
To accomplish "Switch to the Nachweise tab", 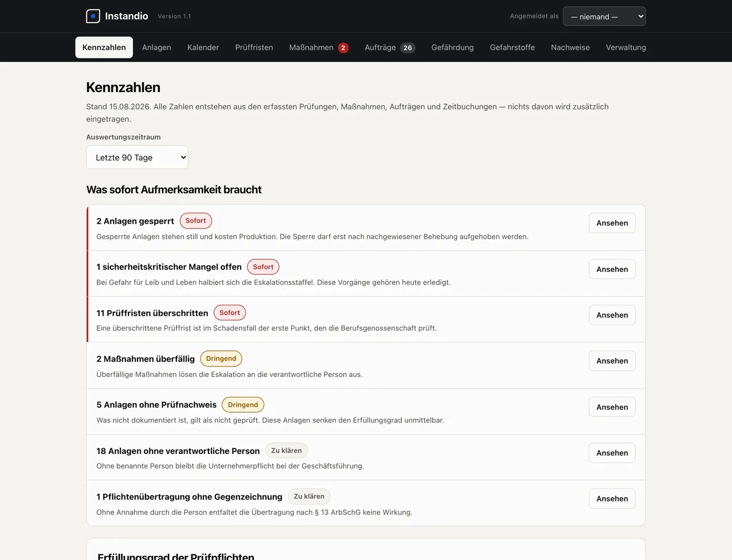I will (x=570, y=47).
